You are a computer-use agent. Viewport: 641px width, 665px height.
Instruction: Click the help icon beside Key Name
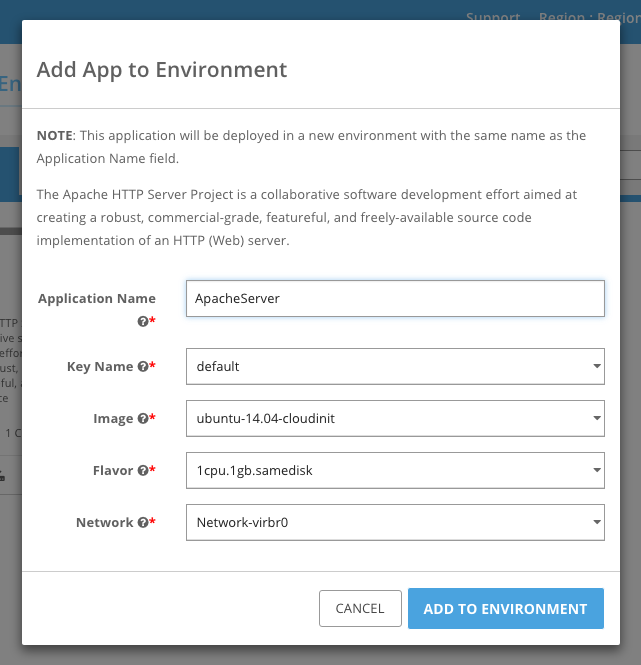point(143,367)
